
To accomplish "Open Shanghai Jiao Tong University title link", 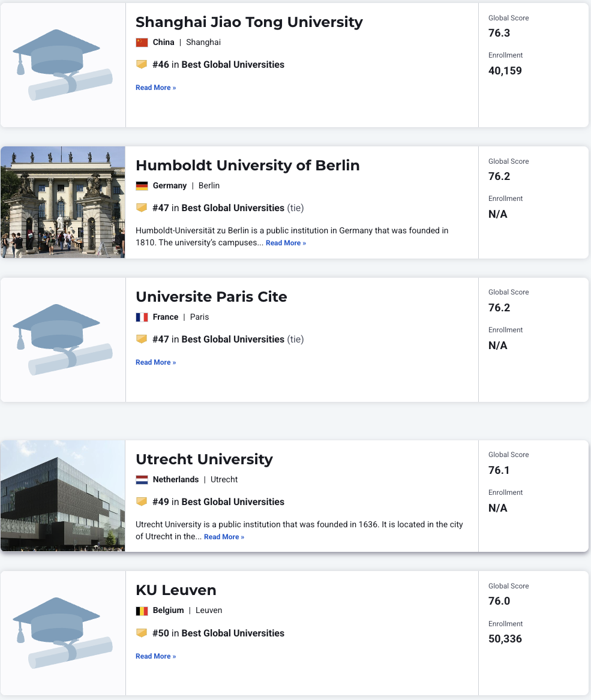I will click(249, 22).
